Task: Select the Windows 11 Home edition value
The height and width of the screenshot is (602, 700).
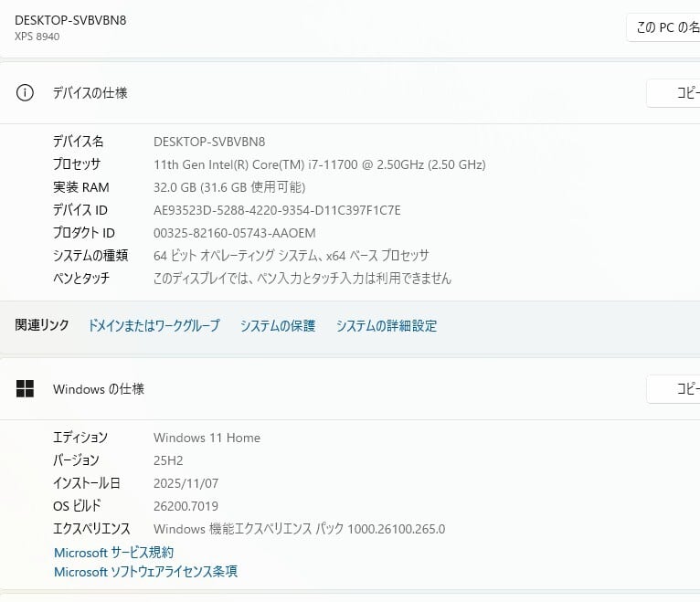Action: coord(207,438)
